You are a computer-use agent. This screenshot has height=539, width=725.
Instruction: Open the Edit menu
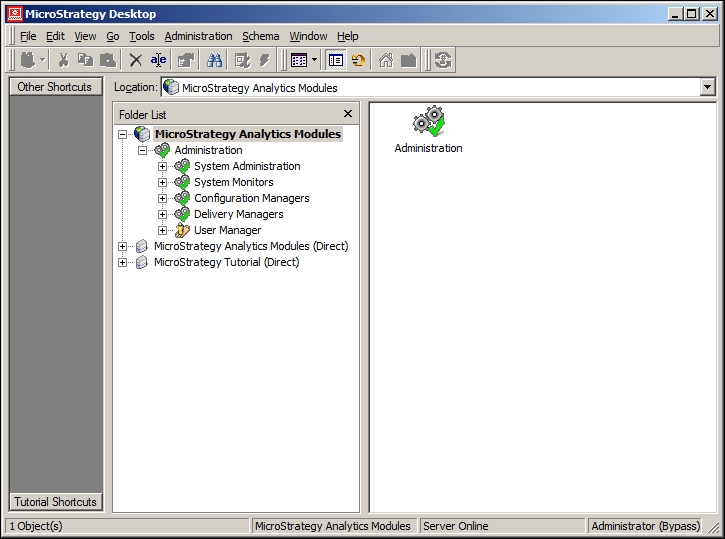[55, 36]
